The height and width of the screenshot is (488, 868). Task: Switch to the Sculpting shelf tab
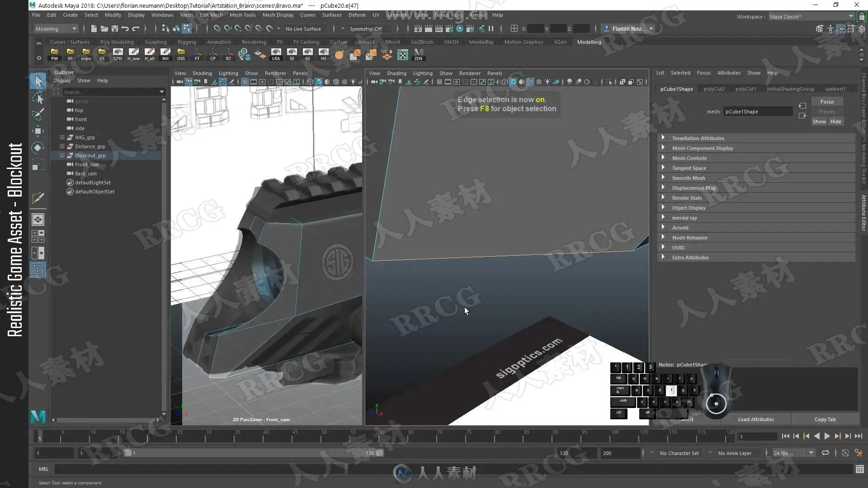pos(156,42)
